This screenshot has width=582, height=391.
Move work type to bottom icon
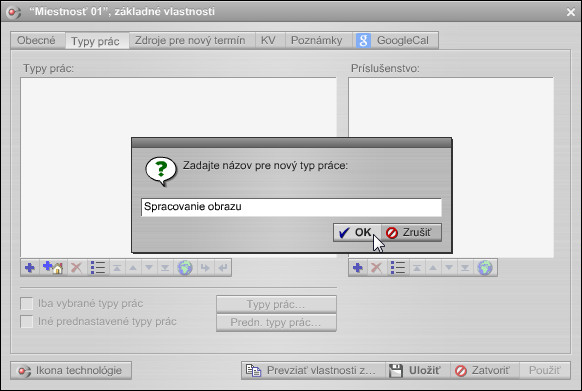[165, 267]
